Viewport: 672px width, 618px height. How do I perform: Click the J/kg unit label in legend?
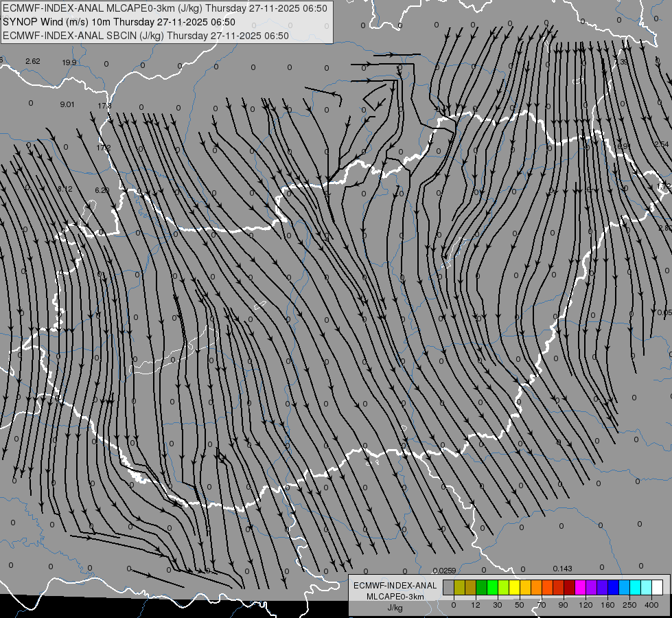(395, 608)
